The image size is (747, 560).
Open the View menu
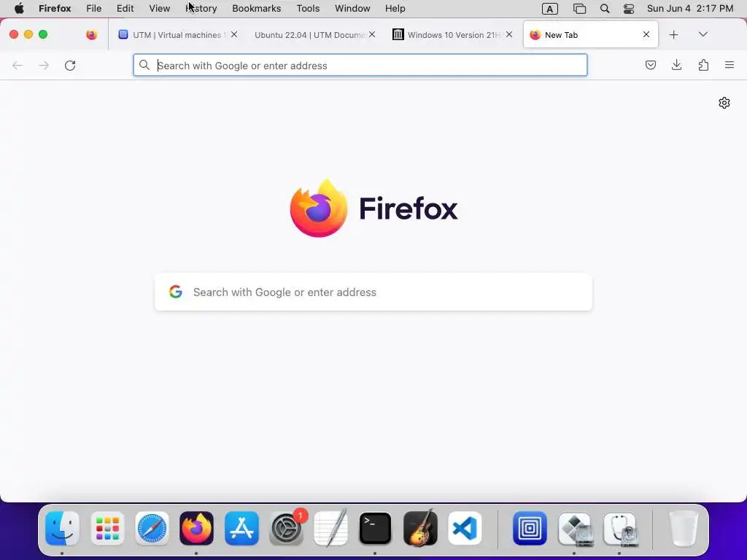(160, 9)
